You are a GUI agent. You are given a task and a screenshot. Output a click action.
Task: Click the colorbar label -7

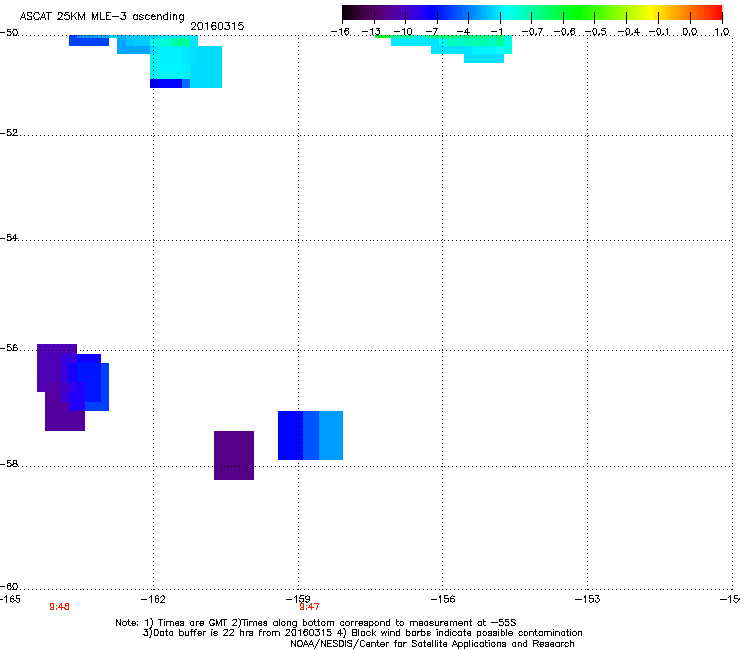[x=433, y=32]
